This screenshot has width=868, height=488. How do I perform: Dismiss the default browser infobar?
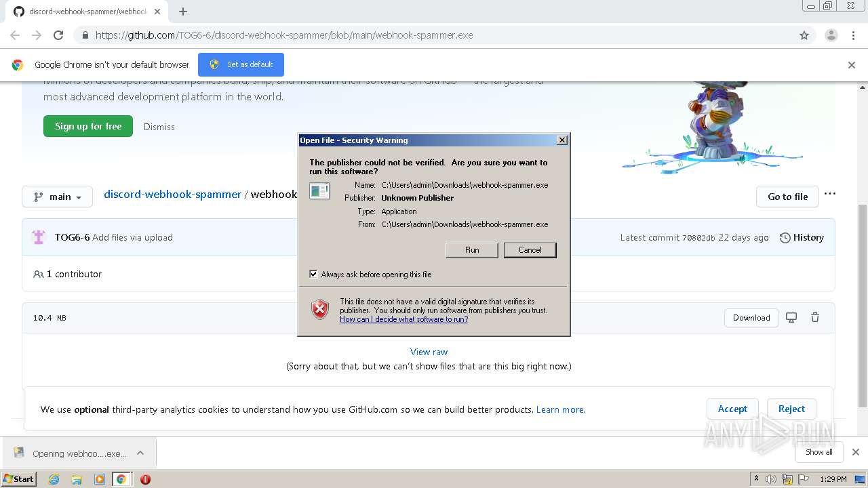pos(852,65)
